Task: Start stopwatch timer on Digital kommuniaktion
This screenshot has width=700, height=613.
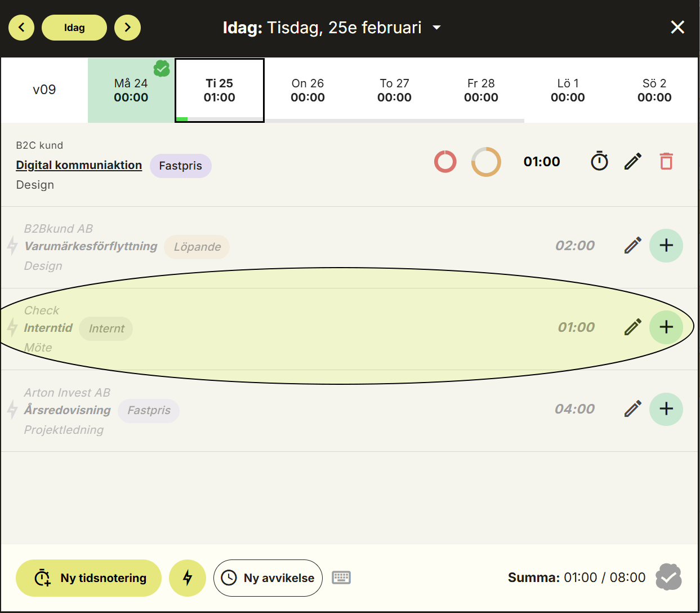Action: point(599,161)
